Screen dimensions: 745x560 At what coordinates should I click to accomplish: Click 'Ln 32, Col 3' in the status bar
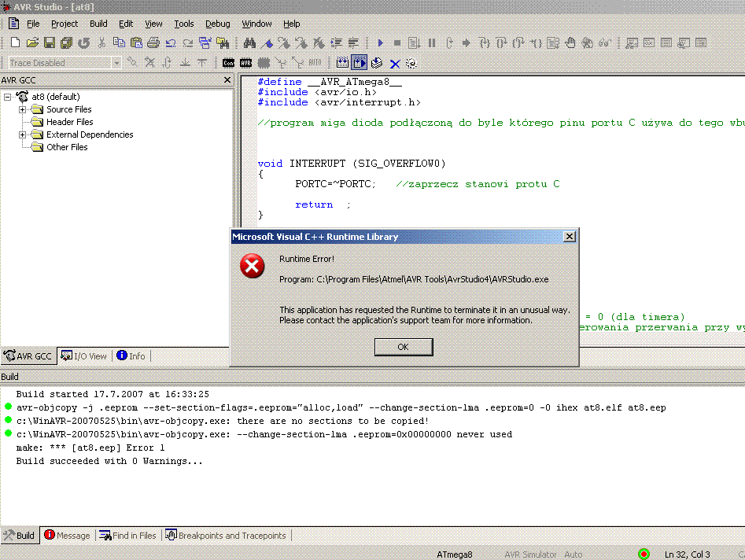[687, 554]
